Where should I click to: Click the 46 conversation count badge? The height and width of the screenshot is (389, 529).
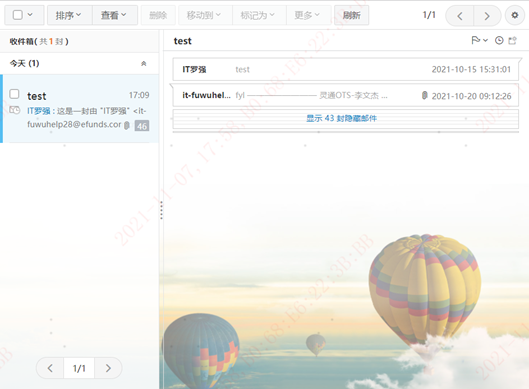pos(142,126)
